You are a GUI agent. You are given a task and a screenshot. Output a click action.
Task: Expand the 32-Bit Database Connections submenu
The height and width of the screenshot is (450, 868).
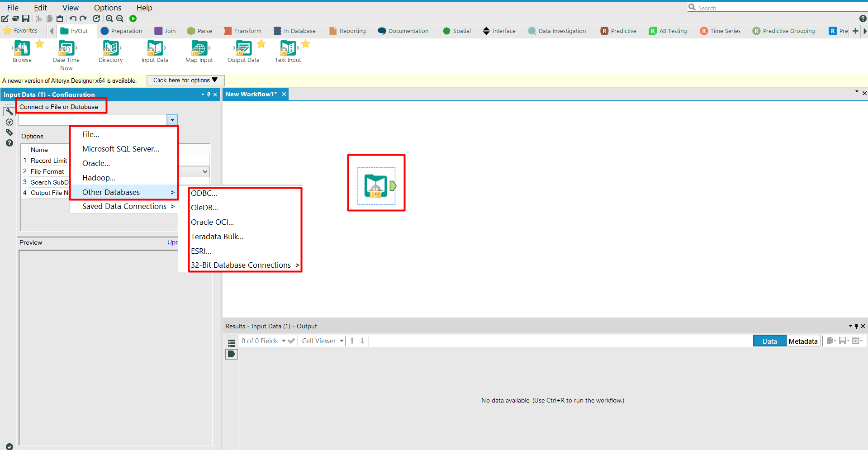[245, 265]
